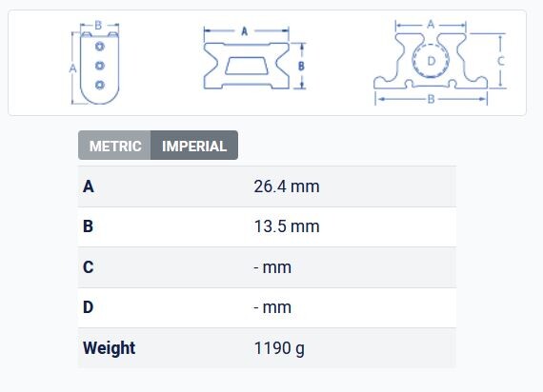Click the diagram with circle D
Screen dimensions: 543x392
(x=439, y=62)
